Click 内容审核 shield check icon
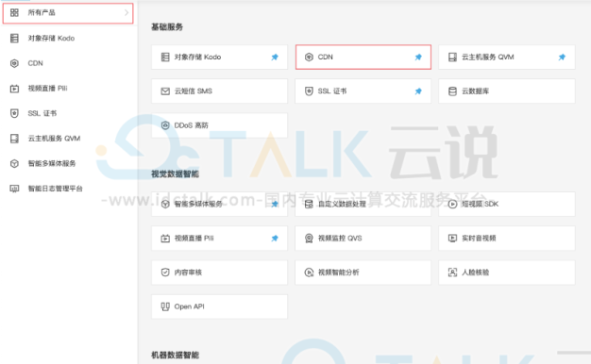The width and height of the screenshot is (591, 364). [165, 273]
